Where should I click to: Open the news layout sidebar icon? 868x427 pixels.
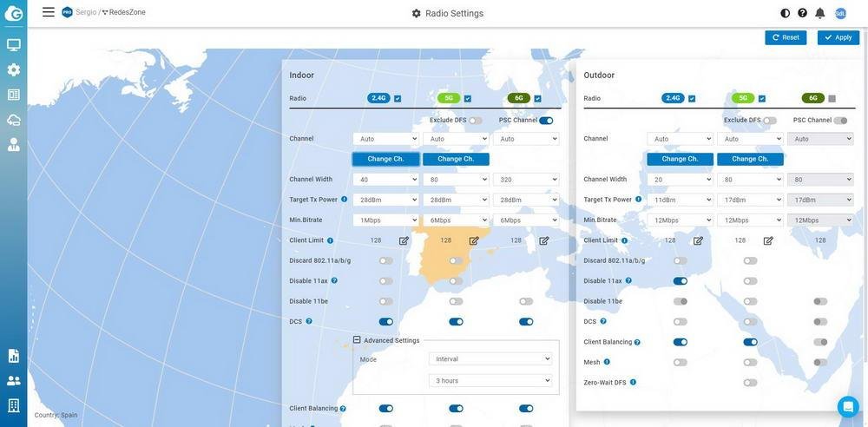[13, 95]
